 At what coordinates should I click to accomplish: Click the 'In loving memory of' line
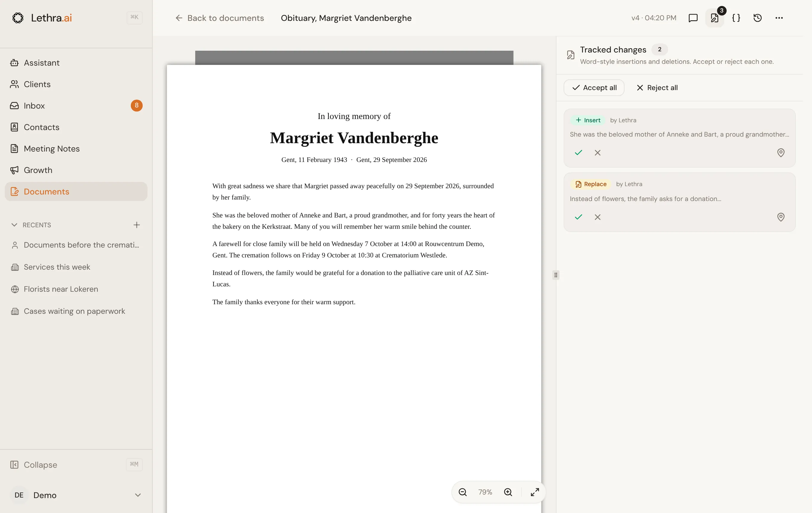click(354, 116)
